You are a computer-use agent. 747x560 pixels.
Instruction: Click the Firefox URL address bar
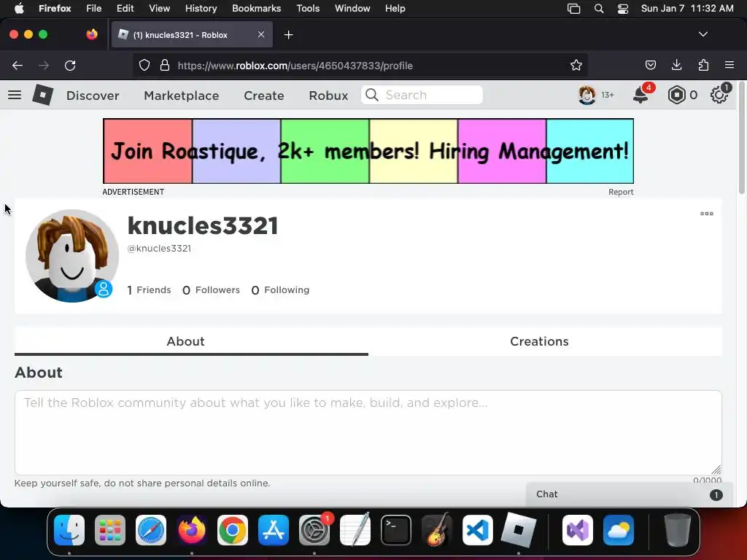tap(361, 66)
